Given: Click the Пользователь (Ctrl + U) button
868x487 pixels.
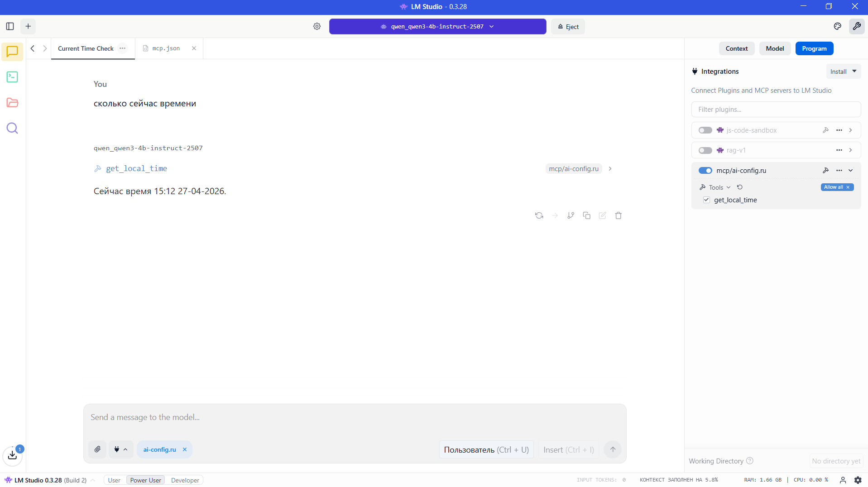Looking at the screenshot, I should pyautogui.click(x=486, y=450).
